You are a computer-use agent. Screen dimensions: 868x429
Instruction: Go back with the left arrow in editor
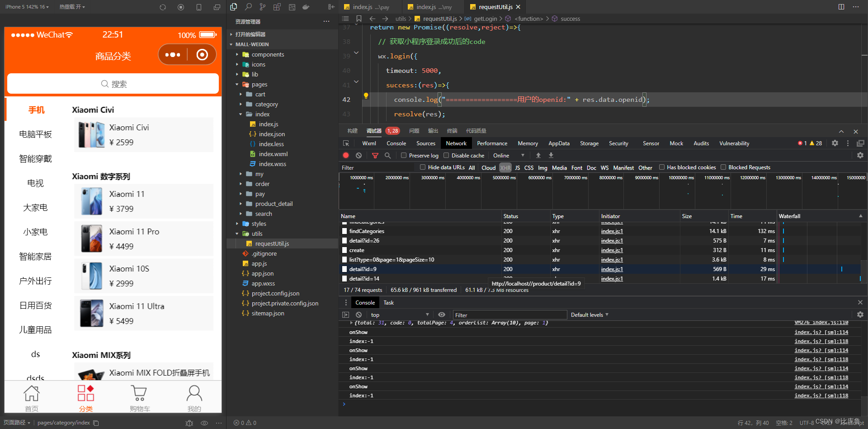click(x=373, y=19)
